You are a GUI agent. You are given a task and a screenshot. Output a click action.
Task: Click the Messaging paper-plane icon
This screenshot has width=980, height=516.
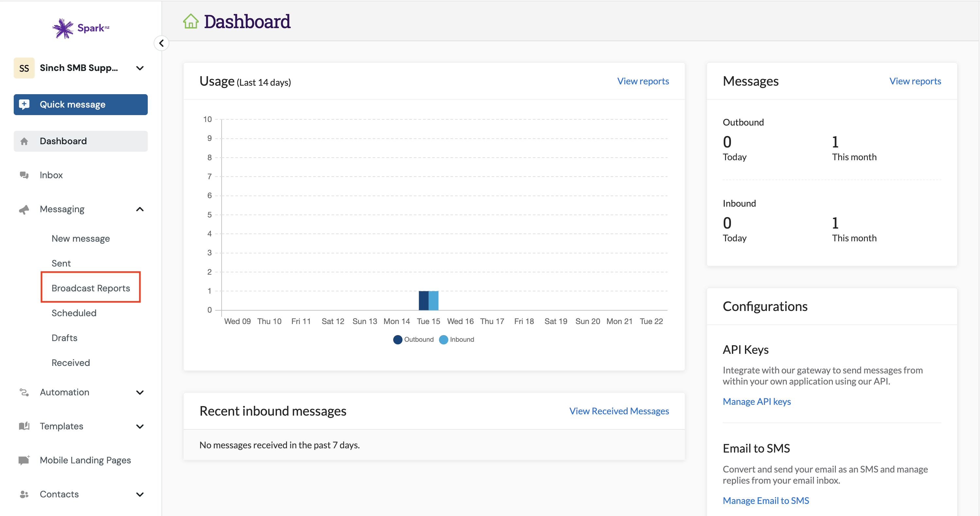click(24, 209)
